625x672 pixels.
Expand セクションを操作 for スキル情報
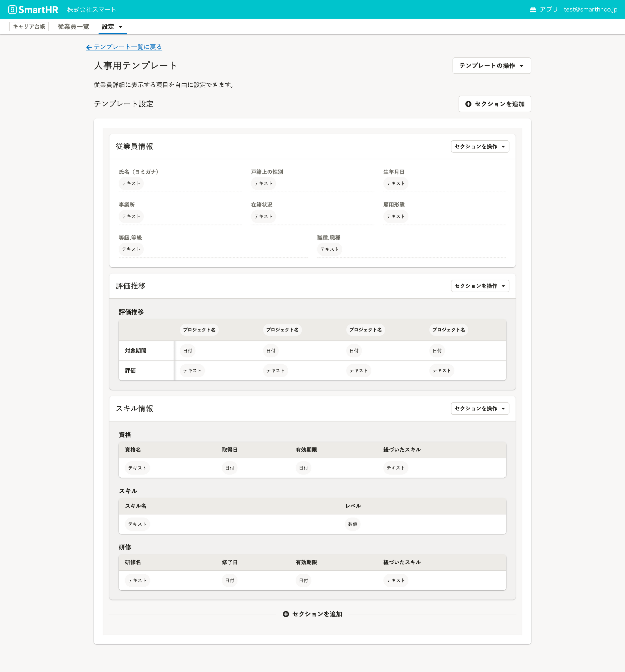pos(480,408)
